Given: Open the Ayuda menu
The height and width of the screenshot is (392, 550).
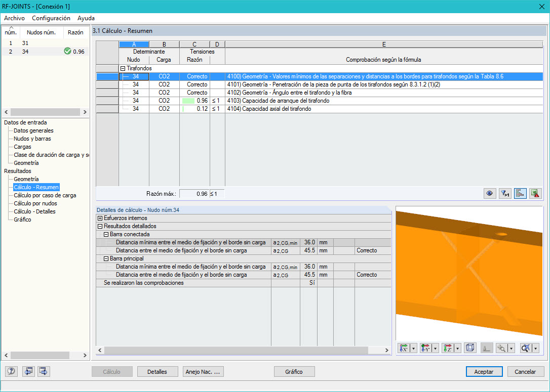Looking at the screenshot, I should [x=86, y=18].
